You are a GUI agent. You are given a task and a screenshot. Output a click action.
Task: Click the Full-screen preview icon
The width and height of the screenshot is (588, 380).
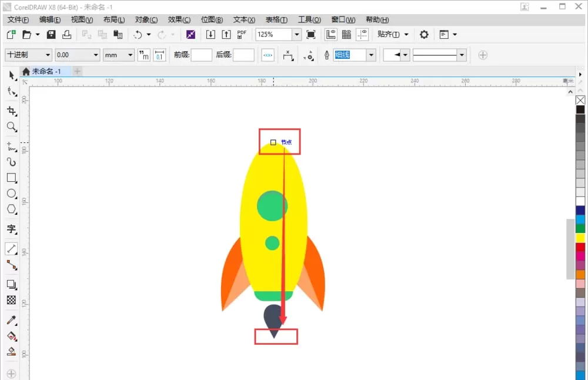coord(311,35)
